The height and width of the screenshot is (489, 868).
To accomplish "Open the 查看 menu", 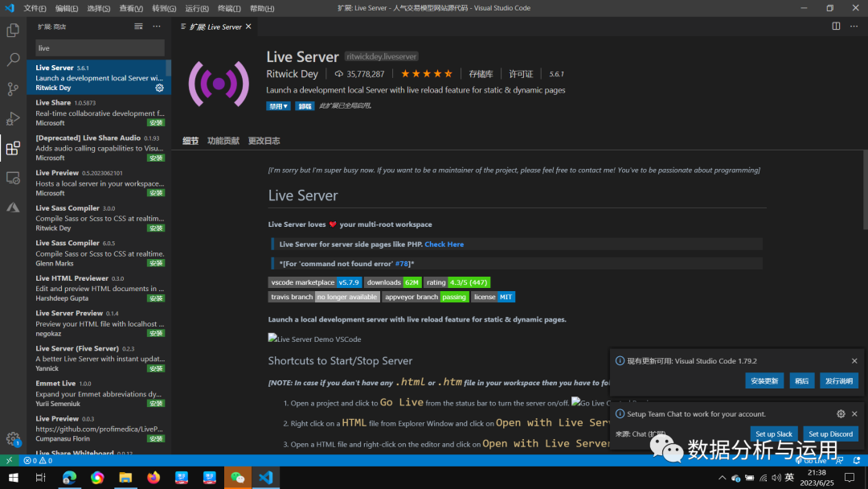I will pos(131,8).
